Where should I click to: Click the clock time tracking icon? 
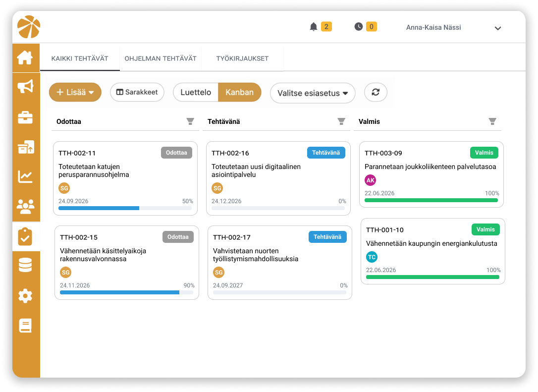point(359,26)
